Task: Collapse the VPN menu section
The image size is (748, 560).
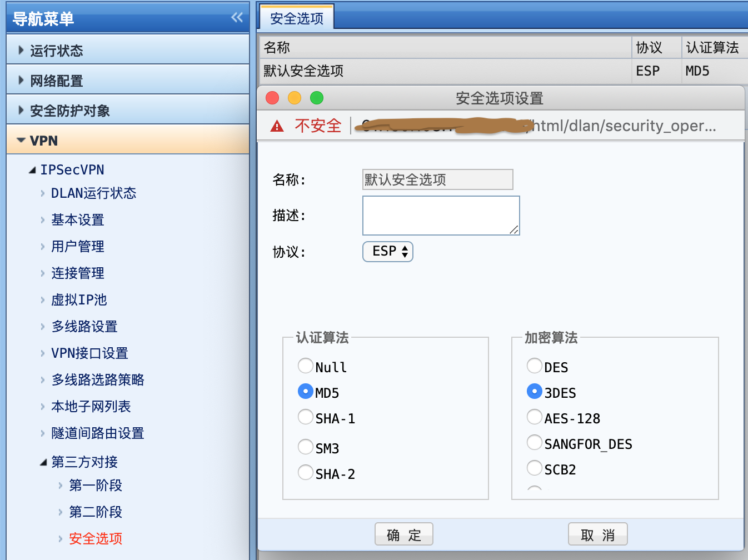Action: point(43,141)
